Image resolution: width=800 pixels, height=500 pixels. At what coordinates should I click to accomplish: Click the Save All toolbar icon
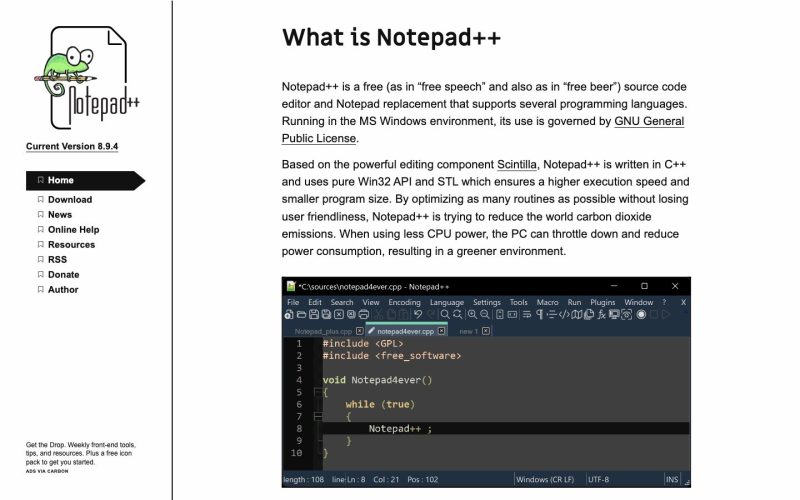(x=326, y=314)
